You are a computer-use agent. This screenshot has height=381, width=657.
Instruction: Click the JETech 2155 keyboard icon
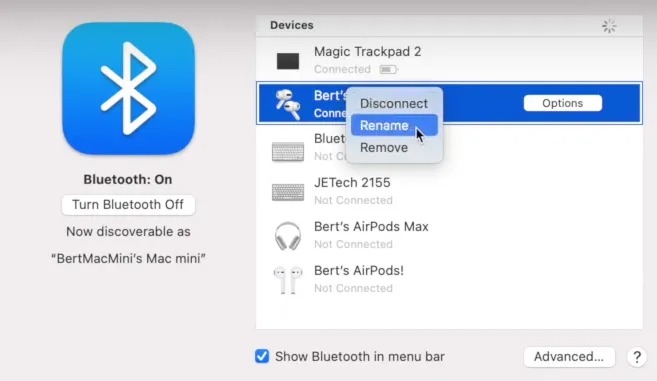288,192
